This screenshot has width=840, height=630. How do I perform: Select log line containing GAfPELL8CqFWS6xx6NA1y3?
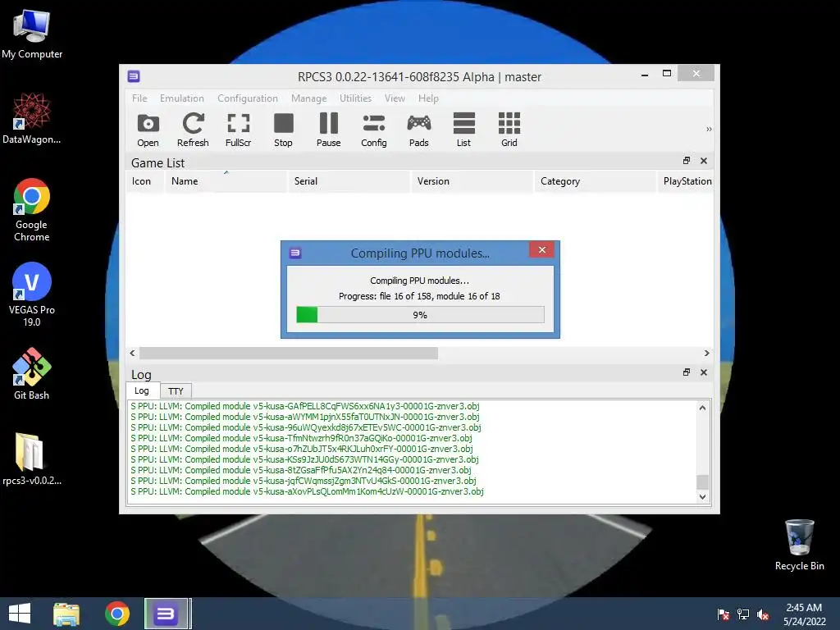[305, 406]
